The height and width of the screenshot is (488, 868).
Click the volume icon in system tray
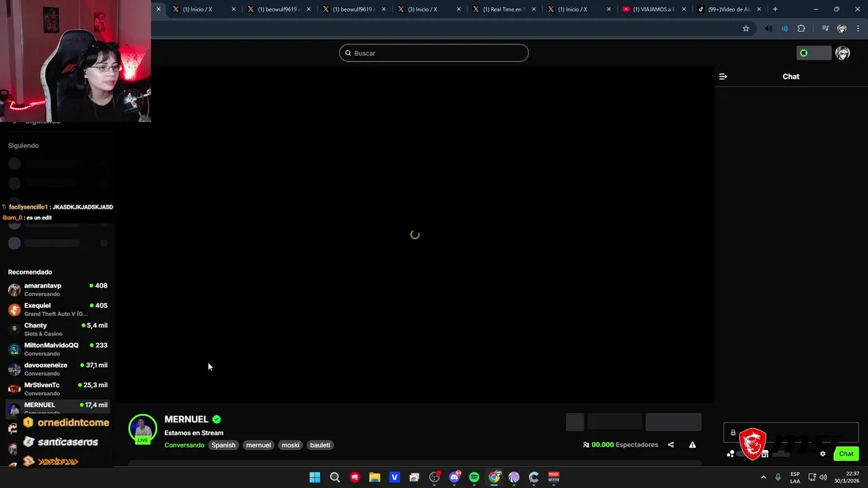(824, 477)
